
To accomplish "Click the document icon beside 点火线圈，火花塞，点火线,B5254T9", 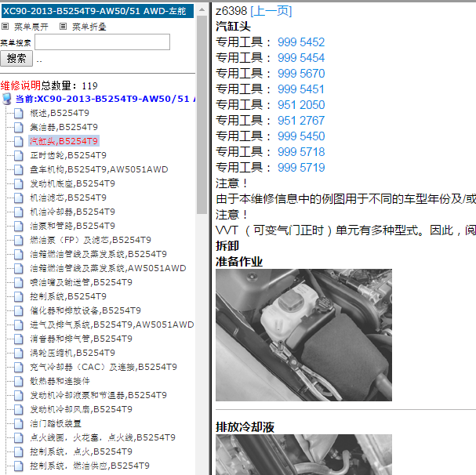I will (19, 438).
